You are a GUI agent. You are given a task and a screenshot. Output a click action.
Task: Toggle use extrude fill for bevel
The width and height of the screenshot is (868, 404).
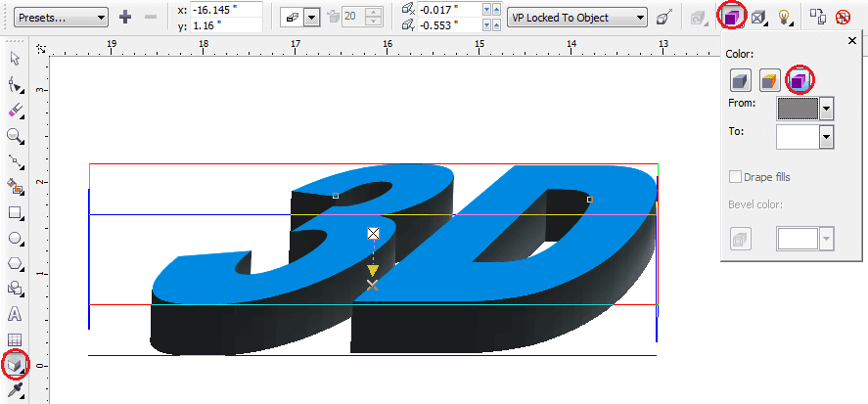741,240
